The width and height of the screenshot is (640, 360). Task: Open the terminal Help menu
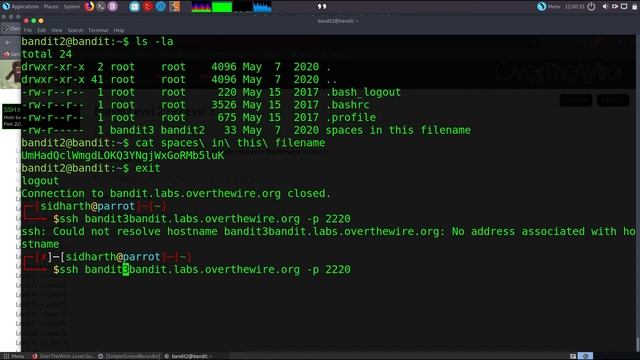[119, 30]
